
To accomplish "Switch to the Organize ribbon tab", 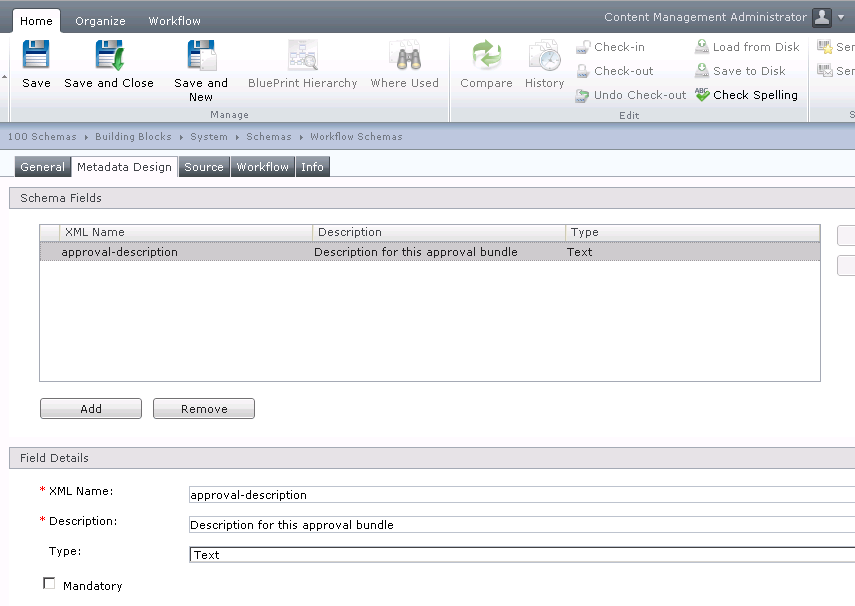I will (x=100, y=21).
